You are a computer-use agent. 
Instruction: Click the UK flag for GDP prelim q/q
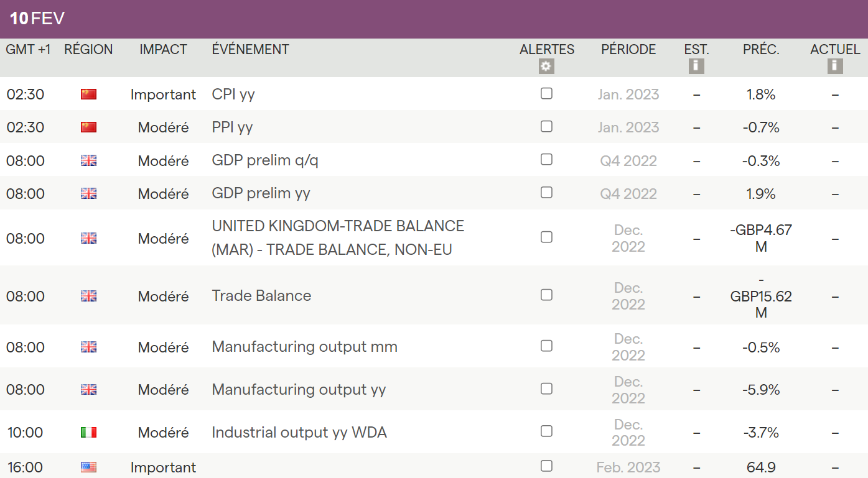(x=89, y=160)
